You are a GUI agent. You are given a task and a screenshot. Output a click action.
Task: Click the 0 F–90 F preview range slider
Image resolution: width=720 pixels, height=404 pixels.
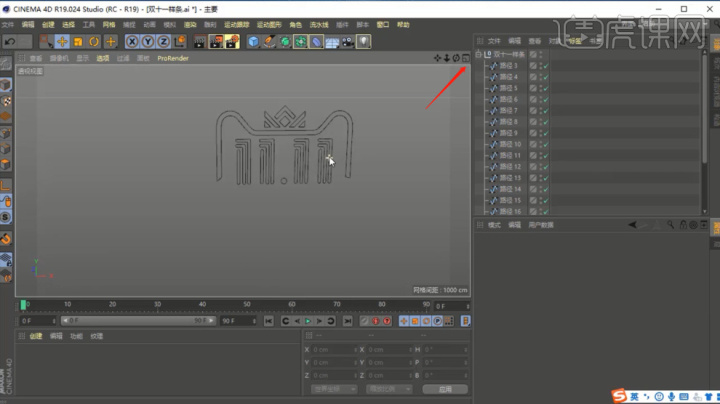coord(138,321)
